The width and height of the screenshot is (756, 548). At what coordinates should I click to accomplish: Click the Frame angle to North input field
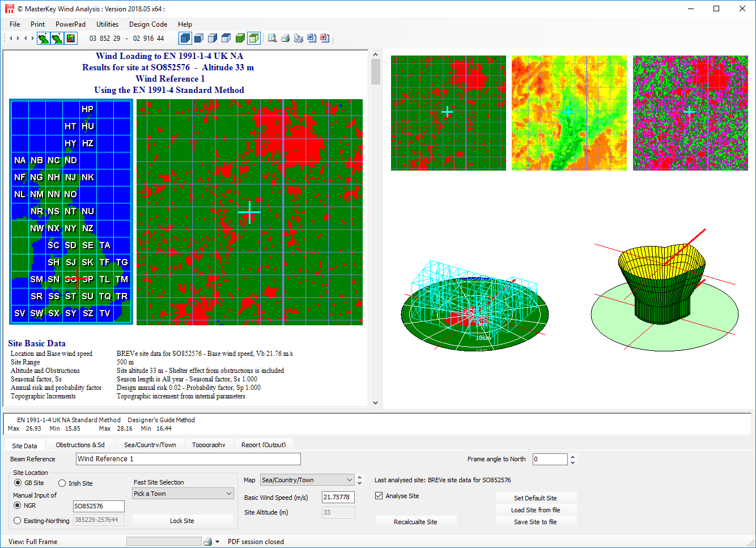point(550,459)
